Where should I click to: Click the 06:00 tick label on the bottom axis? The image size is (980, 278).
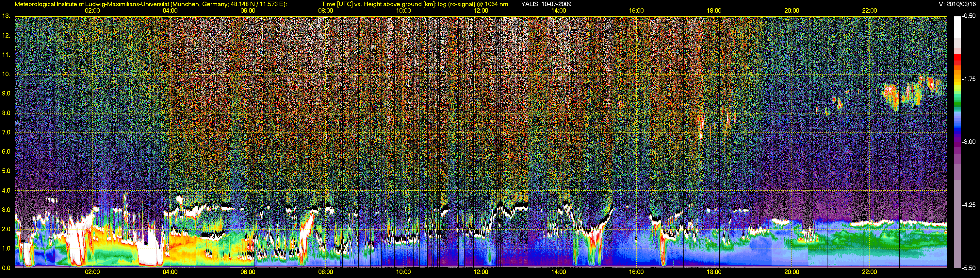click(x=248, y=272)
